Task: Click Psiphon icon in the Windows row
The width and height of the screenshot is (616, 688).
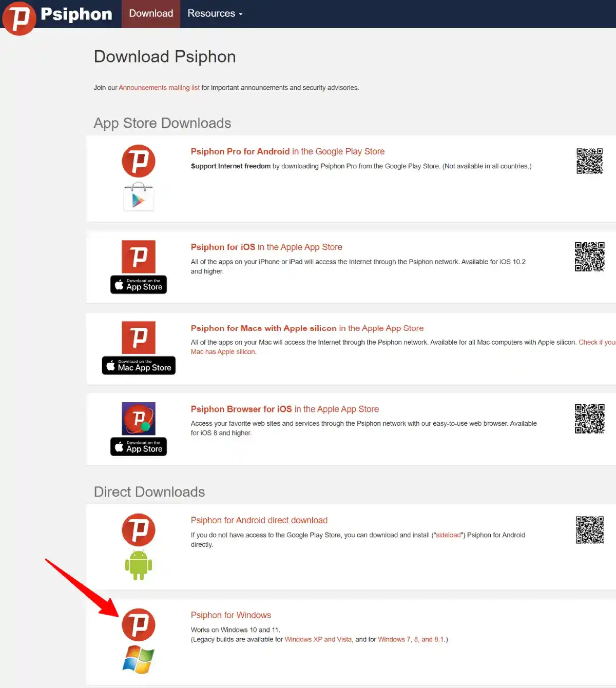Action: (139, 625)
